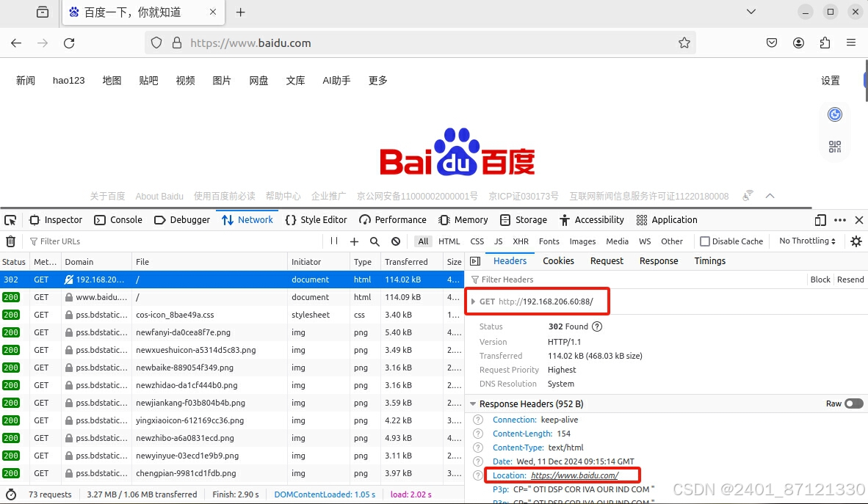The height and width of the screenshot is (504, 868).
Task: Filter requests by XHR type
Action: [x=521, y=241]
